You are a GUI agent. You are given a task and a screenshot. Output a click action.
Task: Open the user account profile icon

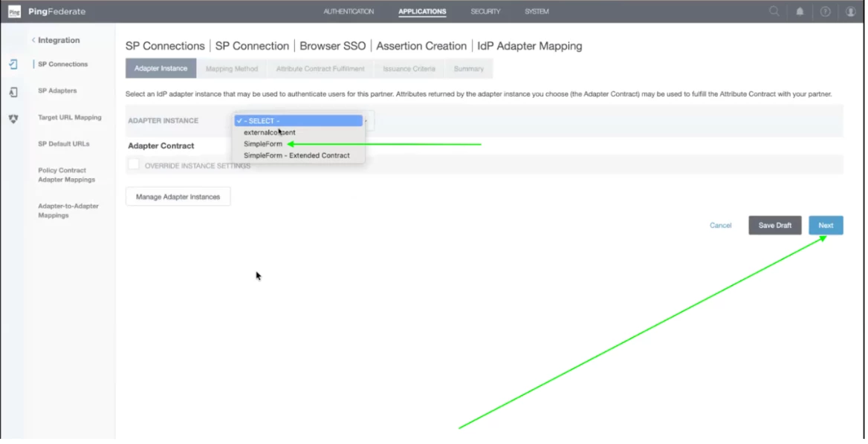(850, 11)
